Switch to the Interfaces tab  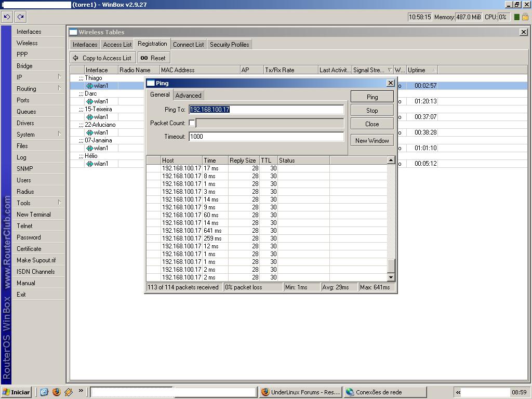85,45
